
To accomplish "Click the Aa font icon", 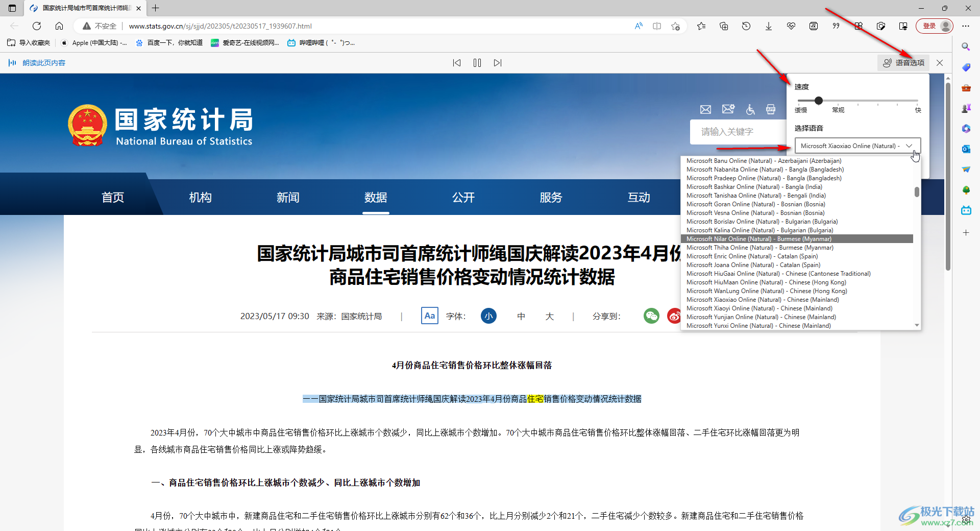I will coord(430,316).
